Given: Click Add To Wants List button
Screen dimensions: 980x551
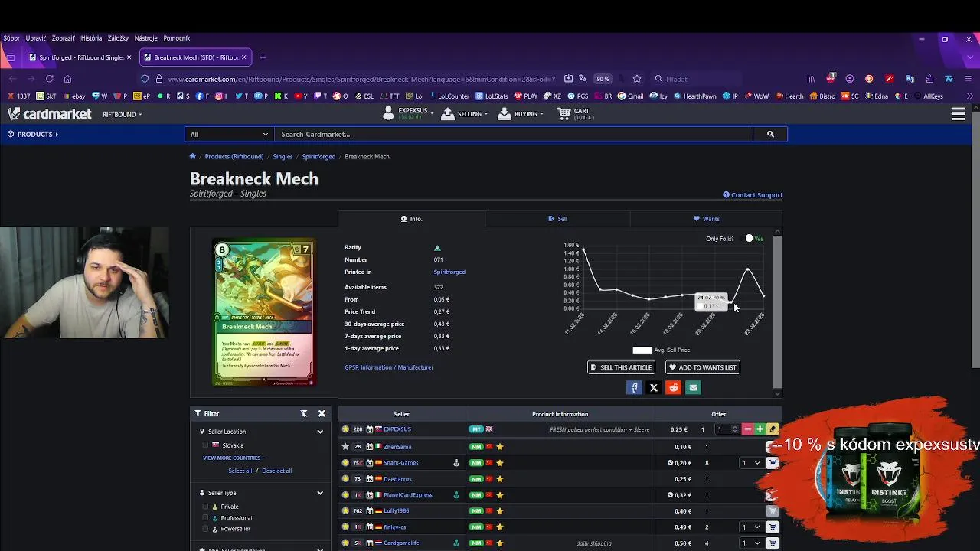Looking at the screenshot, I should click(702, 367).
